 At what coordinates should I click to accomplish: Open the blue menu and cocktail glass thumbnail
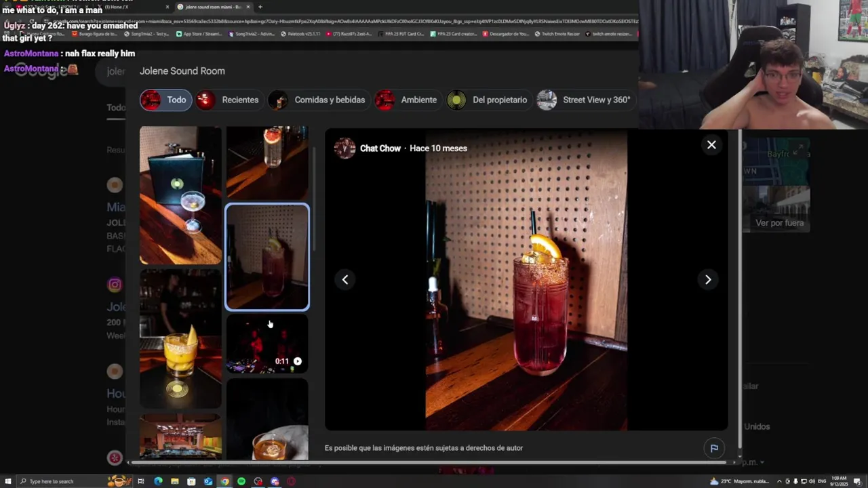(x=180, y=195)
